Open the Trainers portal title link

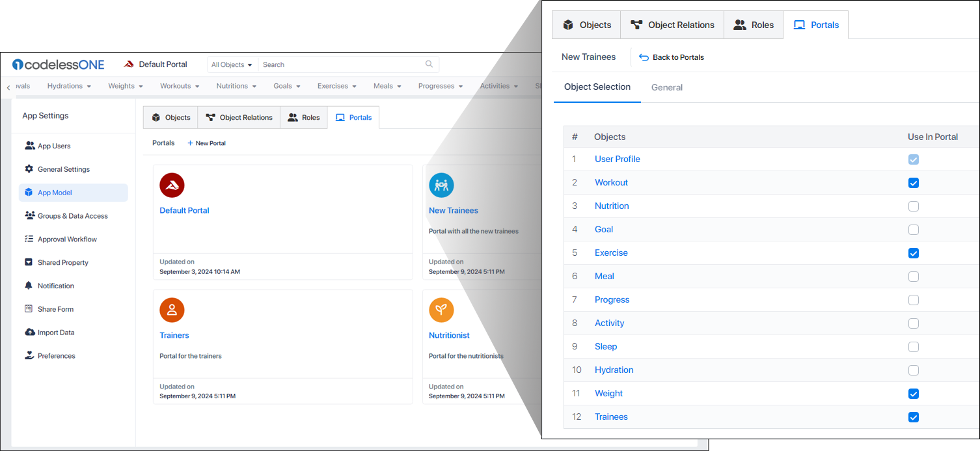[x=174, y=335]
